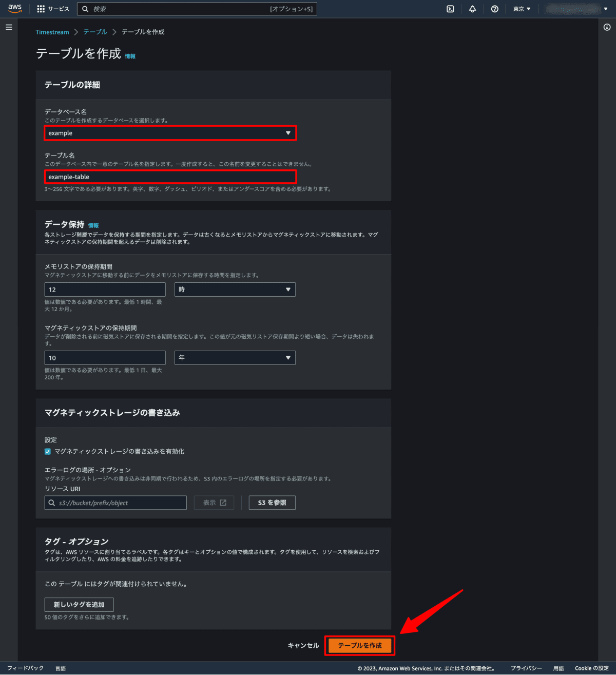Open the notifications bell icon
Image resolution: width=616 pixels, height=675 pixels.
point(472,9)
